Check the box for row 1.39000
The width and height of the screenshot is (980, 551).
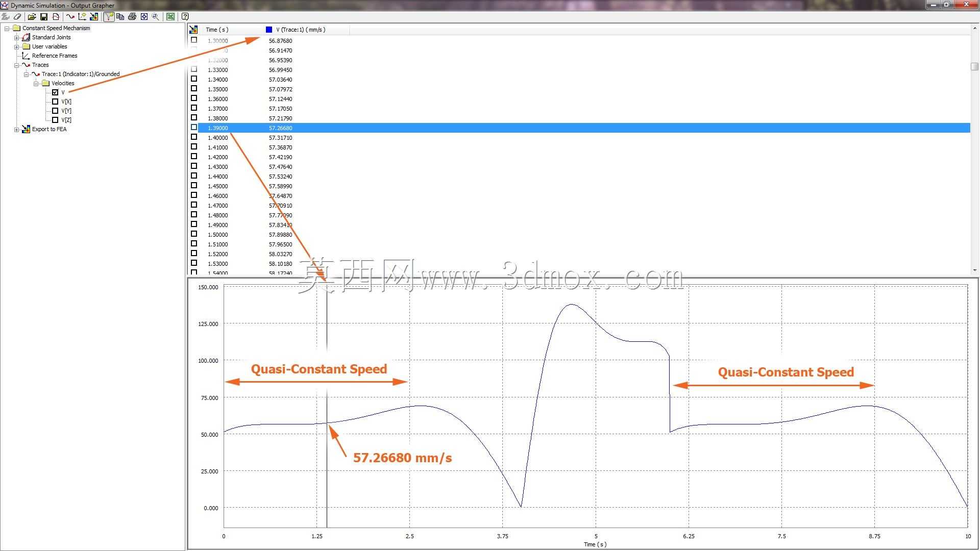[194, 128]
